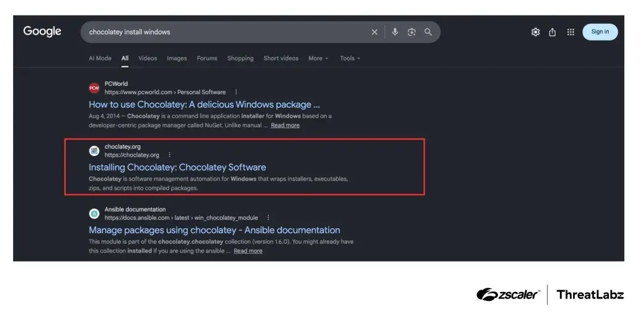644x317 pixels.
Task: Click the 'Ansible documentation' site name
Action: click(135, 209)
